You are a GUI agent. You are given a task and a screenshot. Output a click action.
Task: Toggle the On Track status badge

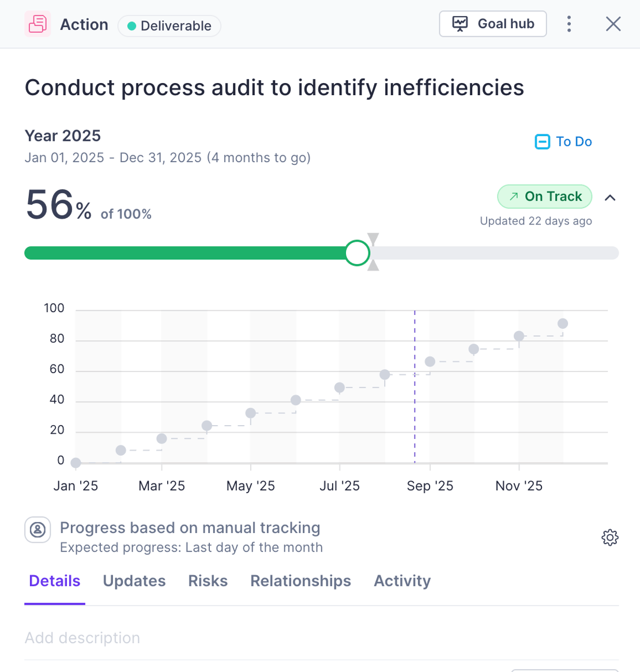pyautogui.click(x=544, y=197)
